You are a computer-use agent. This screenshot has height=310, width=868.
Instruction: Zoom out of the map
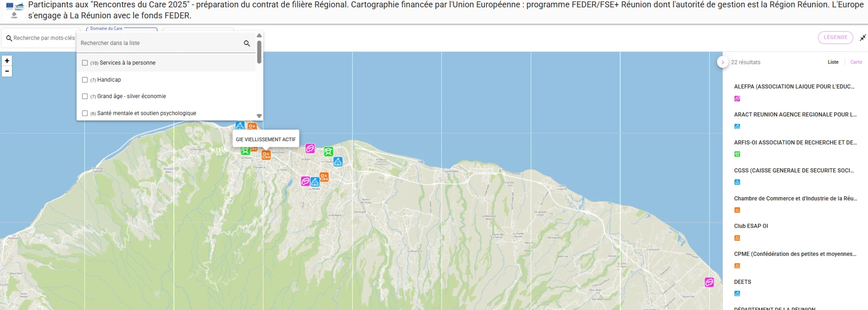click(x=7, y=72)
